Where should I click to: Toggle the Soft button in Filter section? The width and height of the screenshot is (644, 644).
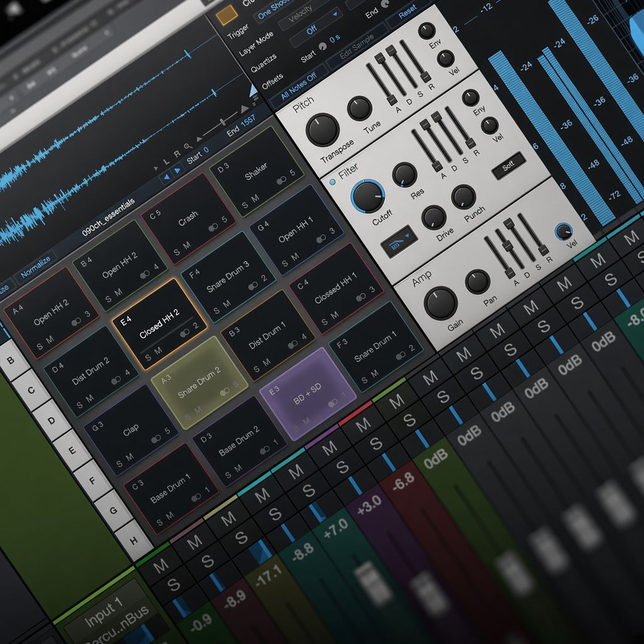click(508, 165)
